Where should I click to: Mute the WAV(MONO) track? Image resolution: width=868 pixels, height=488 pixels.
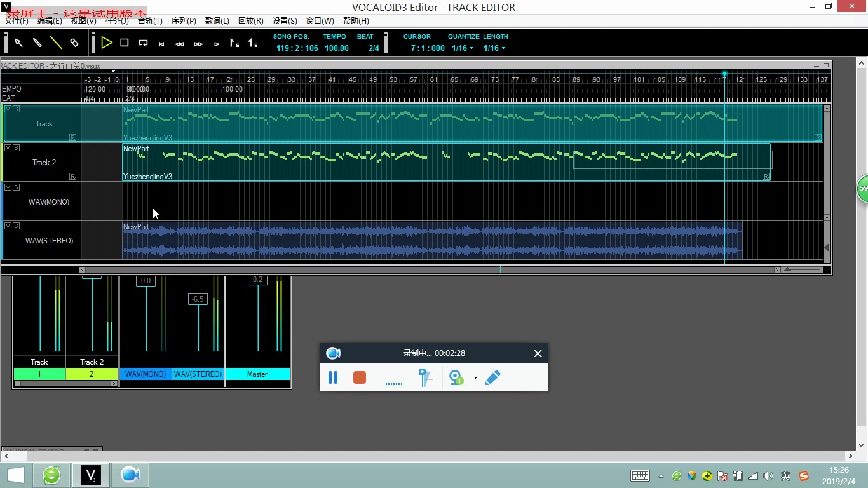8,187
